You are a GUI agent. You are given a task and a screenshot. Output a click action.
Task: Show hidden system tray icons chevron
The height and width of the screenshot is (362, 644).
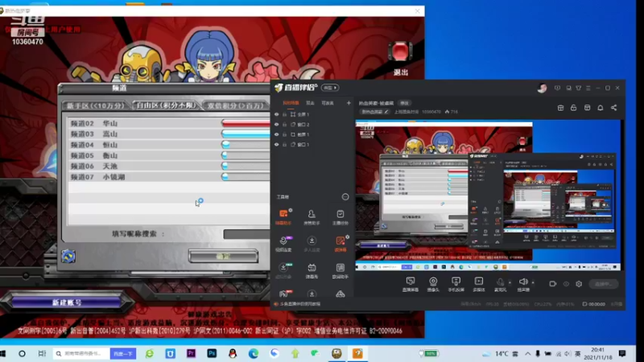click(x=528, y=353)
